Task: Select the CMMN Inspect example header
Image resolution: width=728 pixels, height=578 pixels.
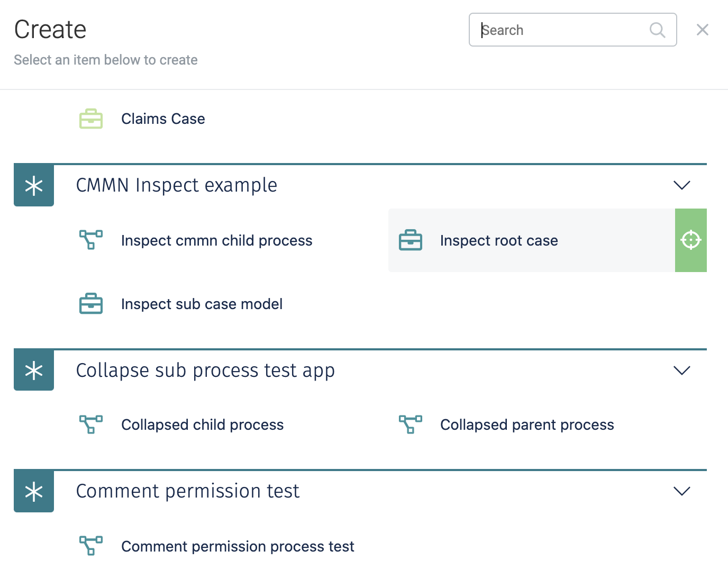Action: [177, 185]
